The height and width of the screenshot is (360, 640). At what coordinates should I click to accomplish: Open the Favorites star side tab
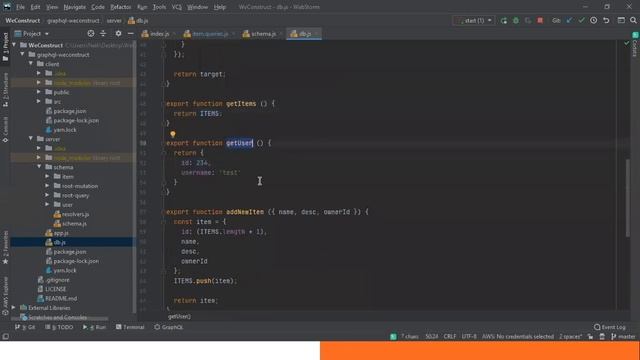coord(5,247)
